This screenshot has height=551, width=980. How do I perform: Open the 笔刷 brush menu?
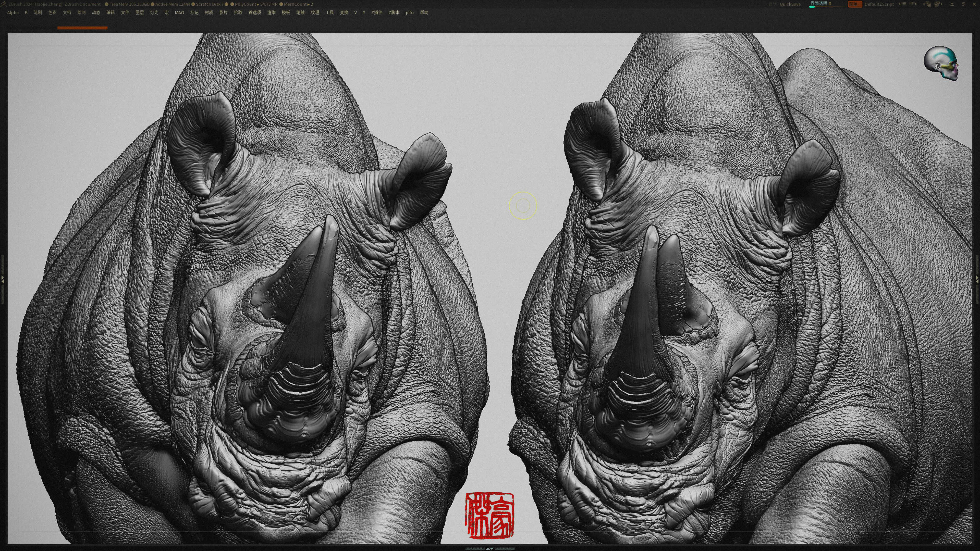click(38, 12)
